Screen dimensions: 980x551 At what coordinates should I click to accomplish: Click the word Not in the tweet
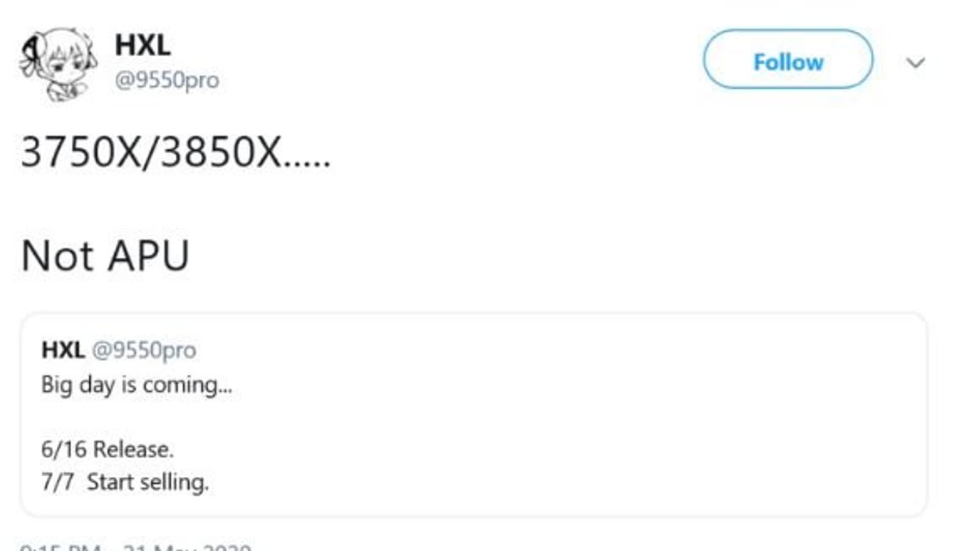[x=57, y=255]
